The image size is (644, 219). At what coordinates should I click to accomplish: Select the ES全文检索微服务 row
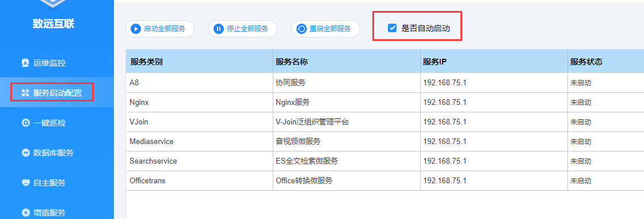tap(385, 161)
